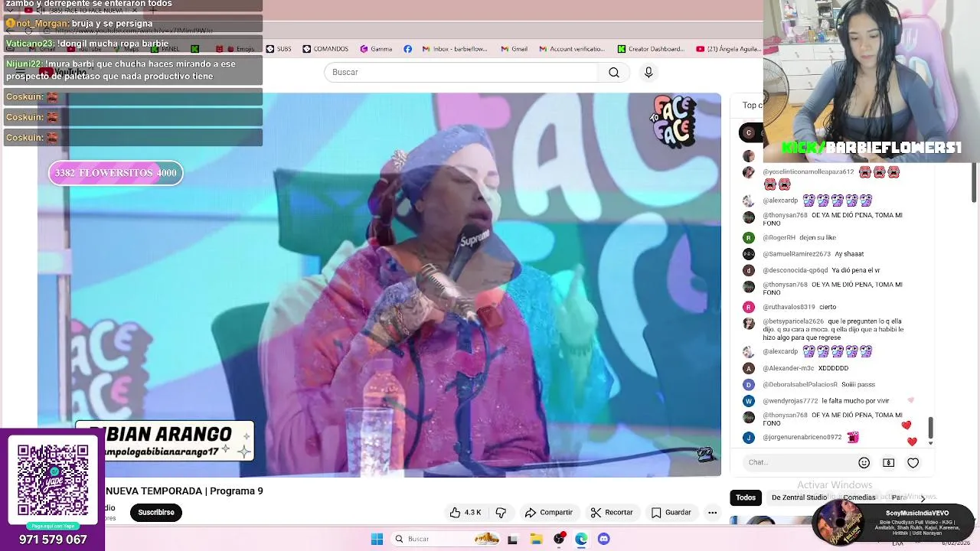Open the COMANDOS bookmark
Viewport: 980px width, 551px height.
coord(325,49)
